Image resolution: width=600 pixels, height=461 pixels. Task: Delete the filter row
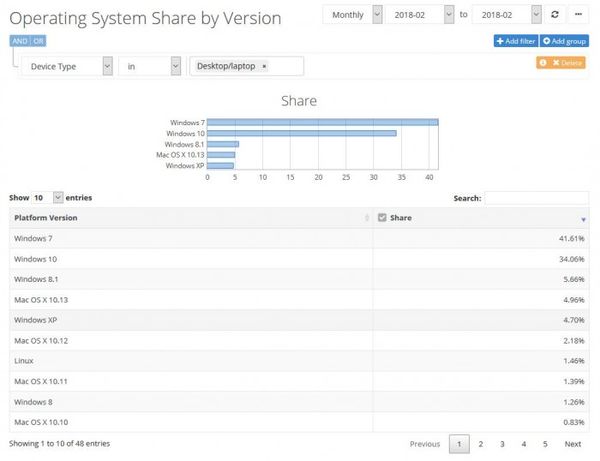[567, 62]
